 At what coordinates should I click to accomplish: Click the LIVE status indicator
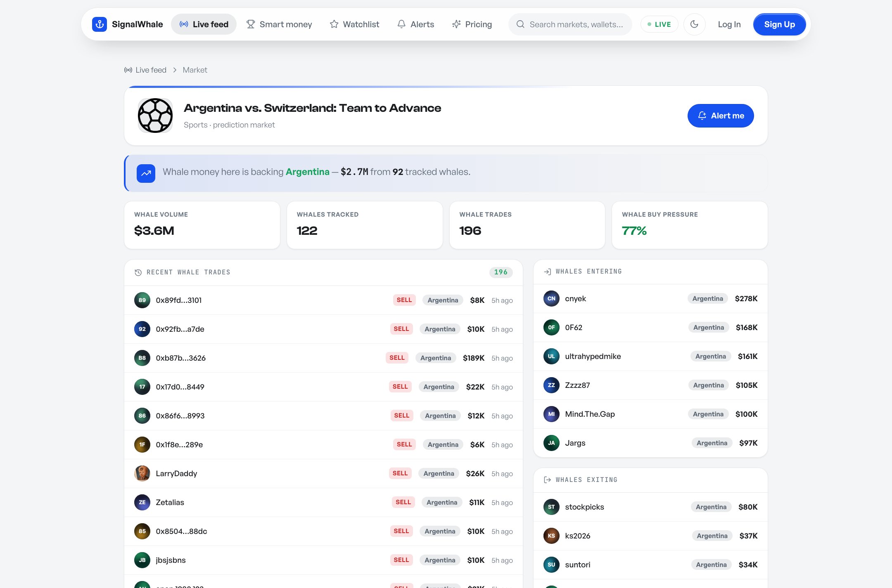pos(659,24)
